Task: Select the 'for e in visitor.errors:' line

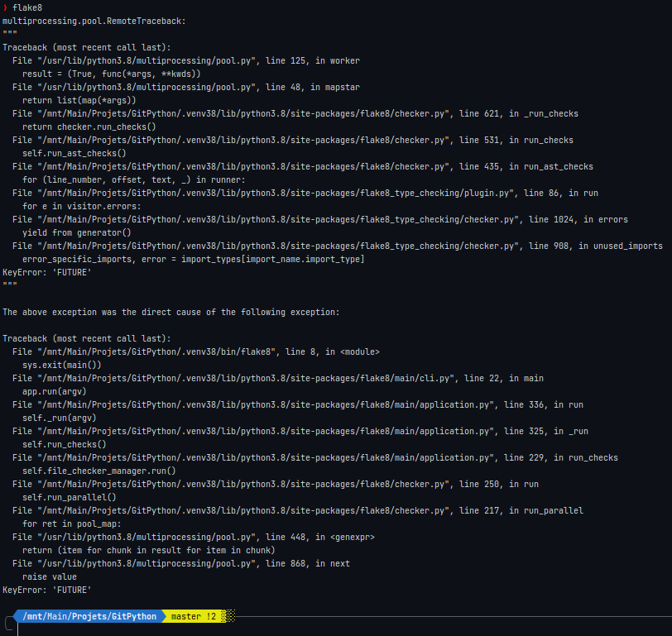Action: [x=81, y=207]
